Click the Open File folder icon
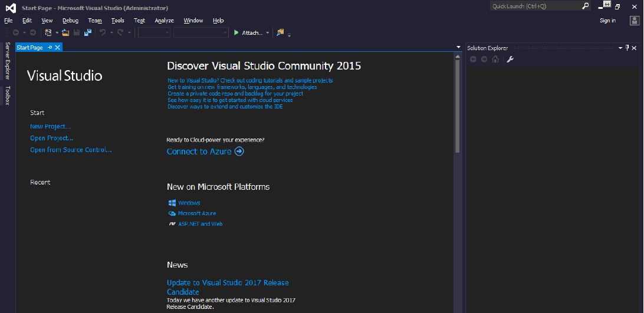This screenshot has height=313, width=644. [x=65, y=33]
